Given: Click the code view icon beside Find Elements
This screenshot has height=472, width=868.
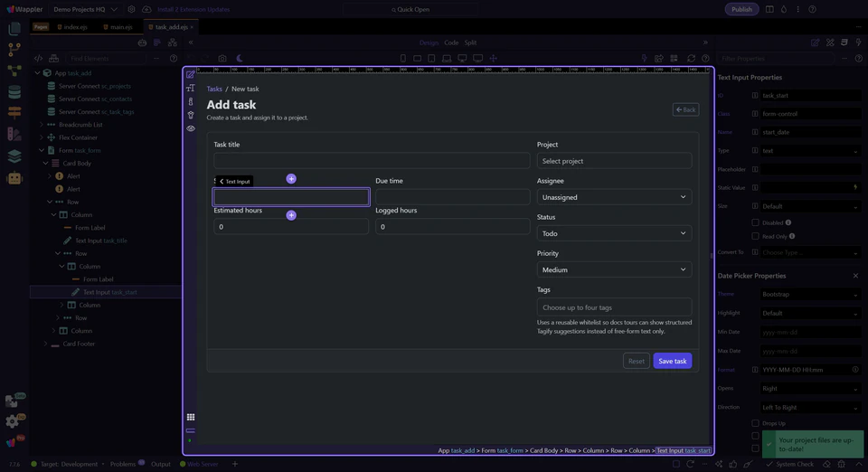Looking at the screenshot, I should pos(38,58).
